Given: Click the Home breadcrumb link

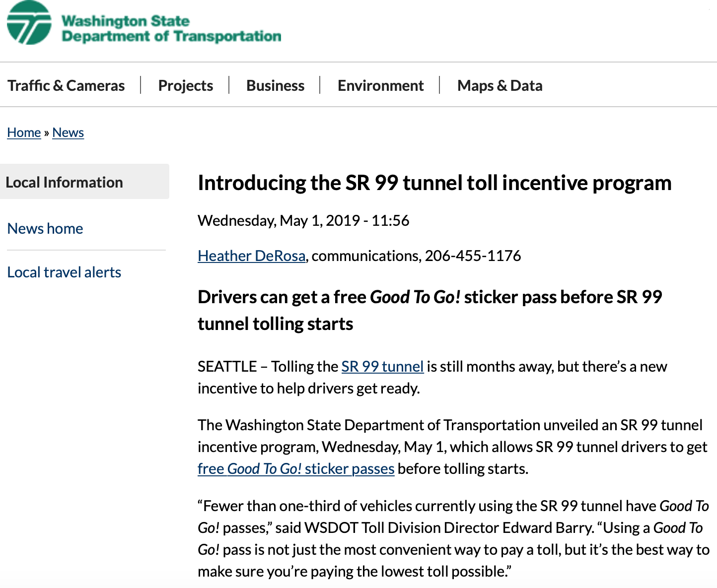Looking at the screenshot, I should [x=24, y=132].
